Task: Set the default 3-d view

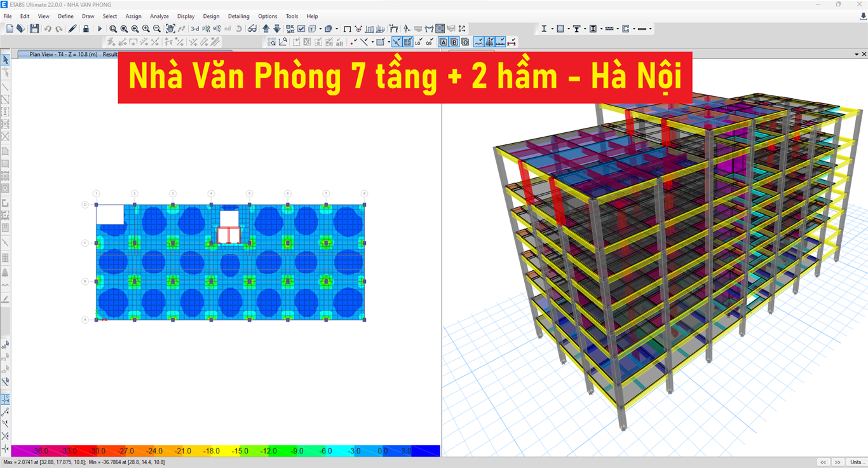Action: (194, 29)
